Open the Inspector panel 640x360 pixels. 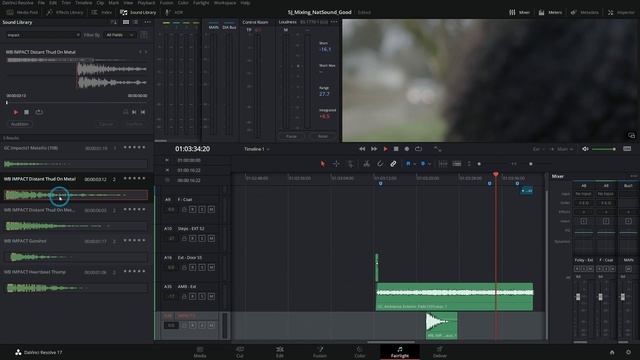(621, 12)
